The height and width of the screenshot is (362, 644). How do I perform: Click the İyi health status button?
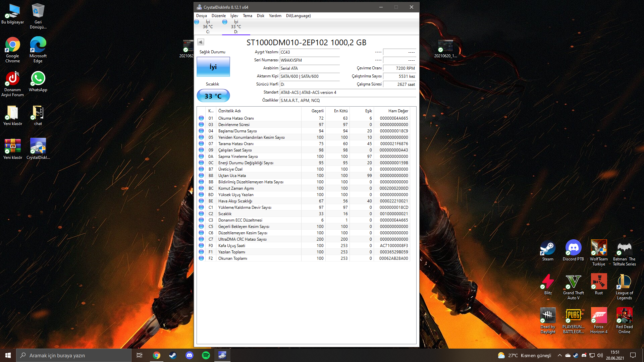click(x=213, y=67)
